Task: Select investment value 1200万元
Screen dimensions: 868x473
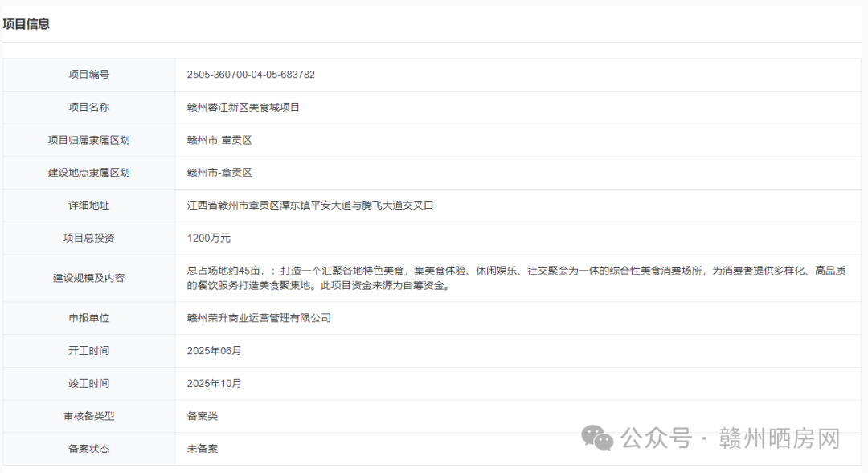Action: click(209, 238)
